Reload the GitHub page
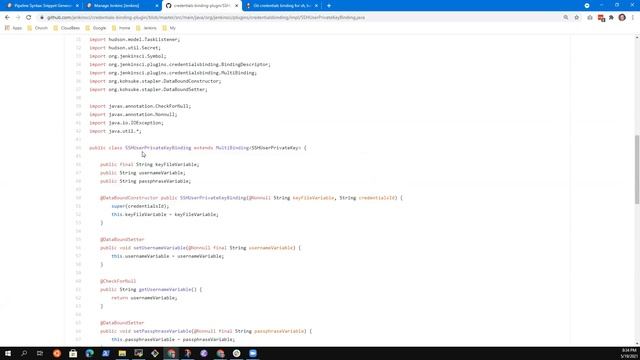Screen dimensions: 640x360 [x=29, y=18]
